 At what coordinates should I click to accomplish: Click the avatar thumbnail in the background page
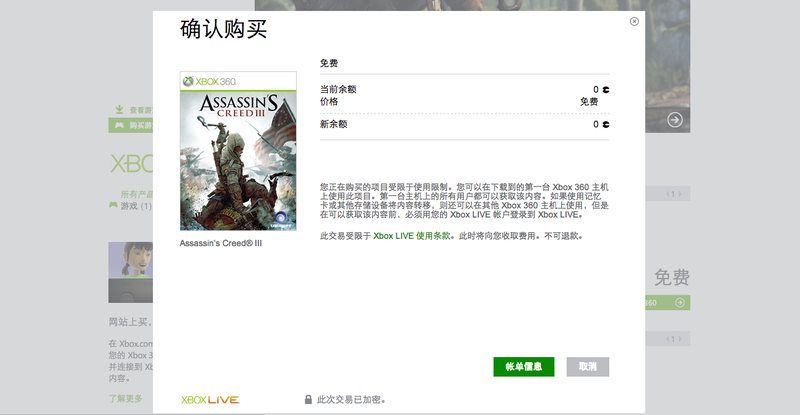(131, 272)
